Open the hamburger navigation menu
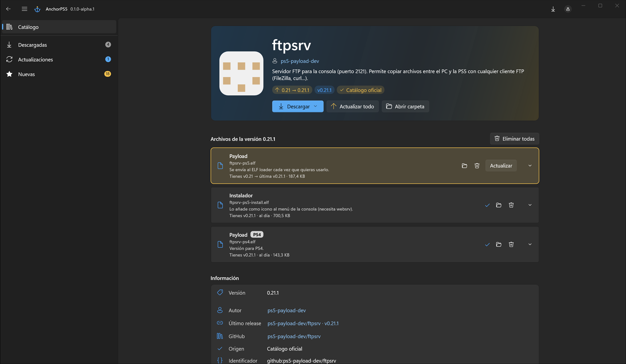Screen dimensions: 626x364 (x=24, y=9)
